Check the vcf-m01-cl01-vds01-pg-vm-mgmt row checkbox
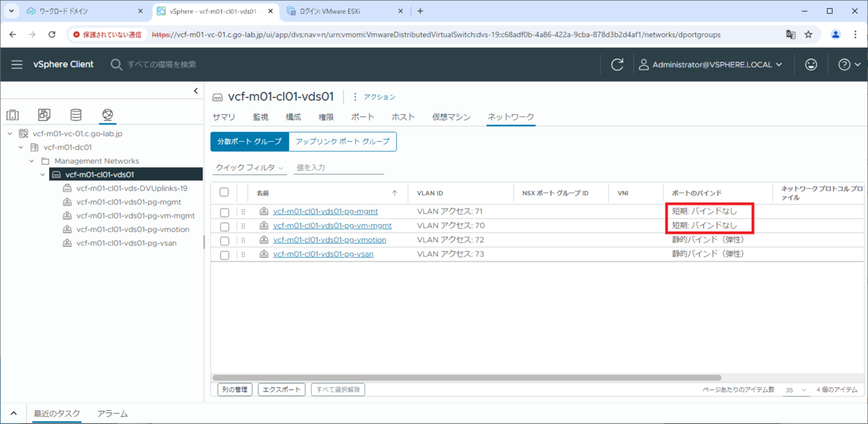Image resolution: width=868 pixels, height=424 pixels. (x=224, y=226)
